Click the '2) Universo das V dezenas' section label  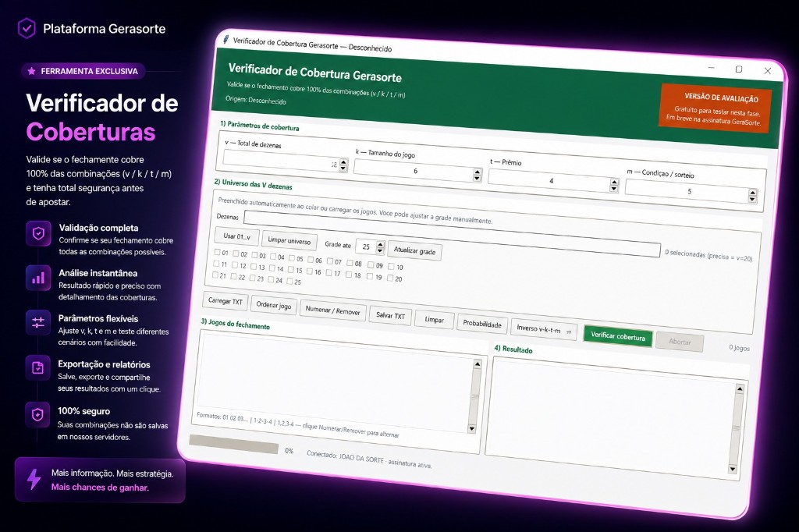pos(254,184)
